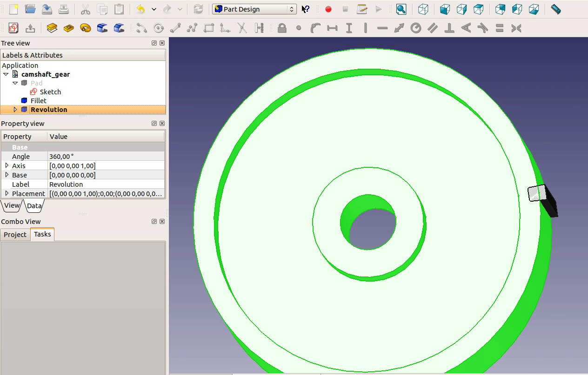Select the Groove tool
This screenshot has height=375, width=588.
[102, 28]
